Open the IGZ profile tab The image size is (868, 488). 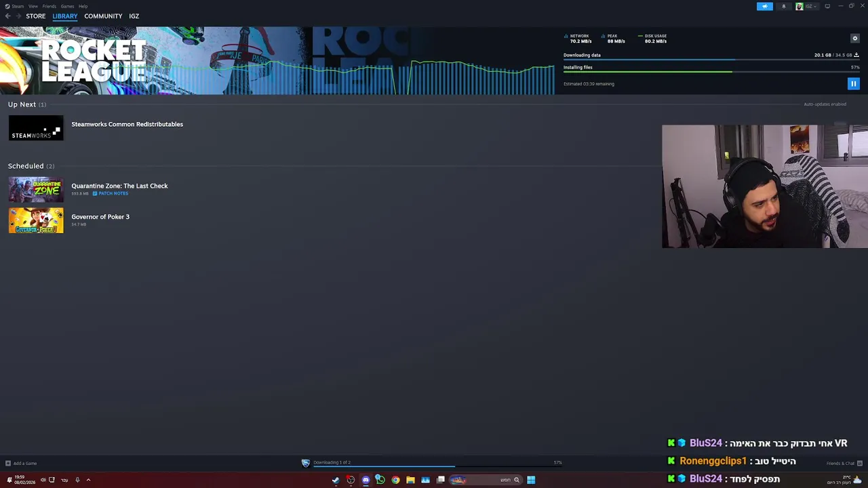coord(134,16)
